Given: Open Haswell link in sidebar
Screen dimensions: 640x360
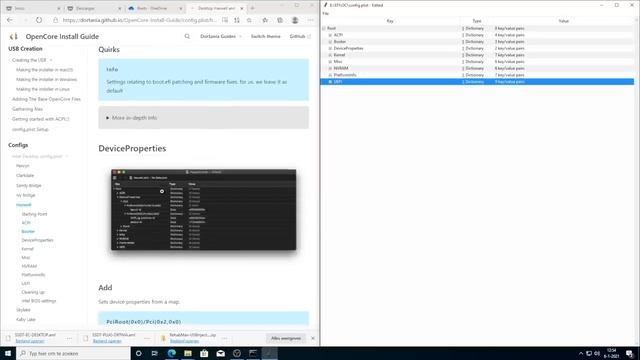Looking at the screenshot, I should click(24, 205).
